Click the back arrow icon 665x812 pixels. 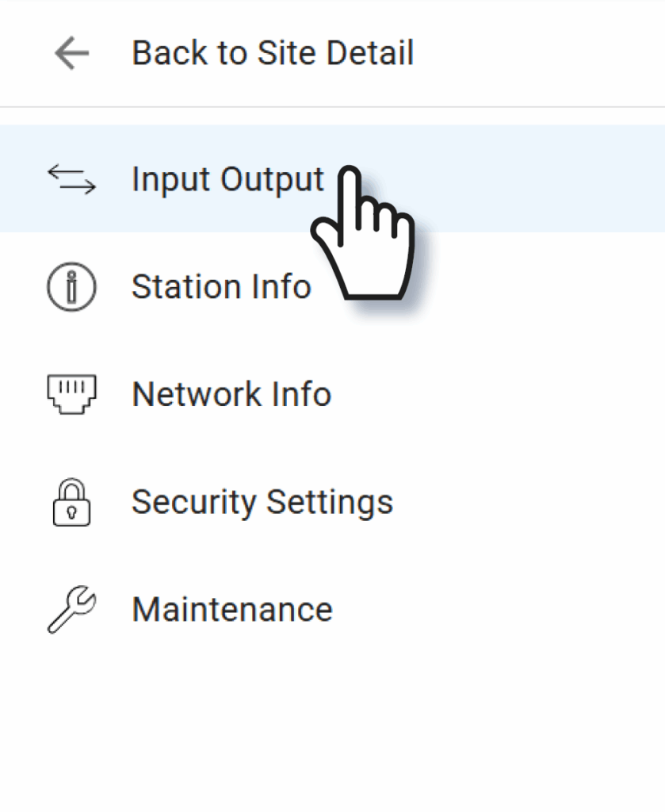point(71,54)
